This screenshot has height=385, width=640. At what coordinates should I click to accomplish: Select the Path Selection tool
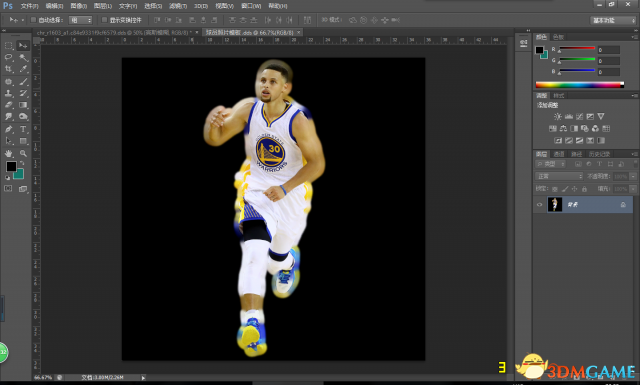point(9,141)
